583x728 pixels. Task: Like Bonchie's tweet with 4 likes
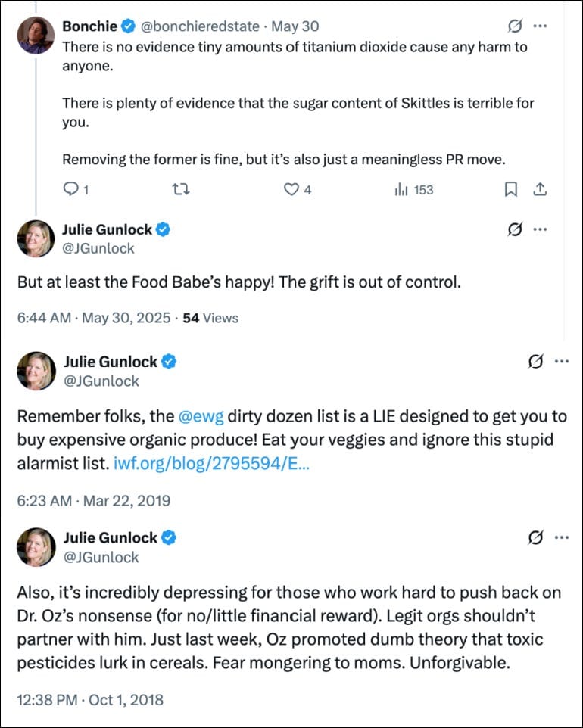point(298,189)
